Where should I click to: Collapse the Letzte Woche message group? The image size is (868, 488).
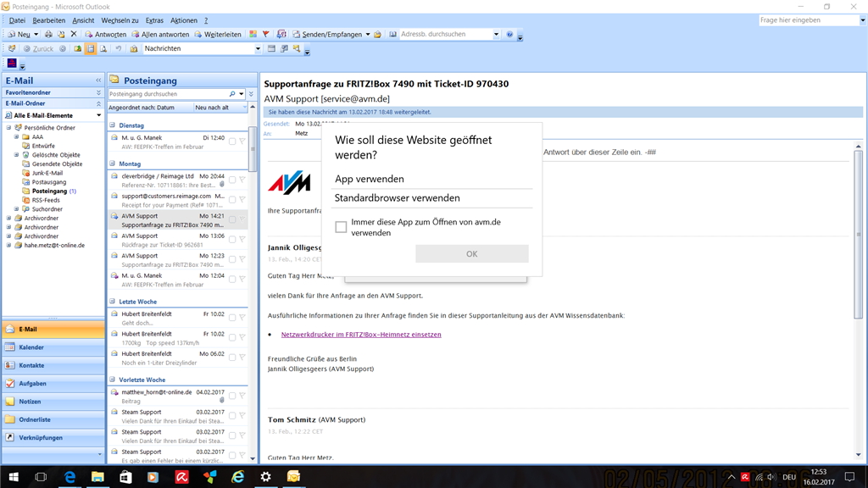(x=113, y=302)
